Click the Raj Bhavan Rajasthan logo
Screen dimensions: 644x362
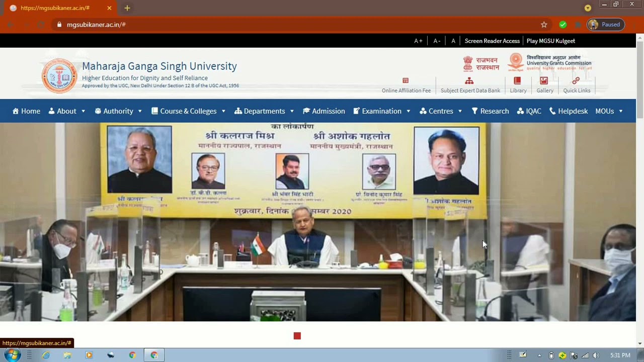481,63
